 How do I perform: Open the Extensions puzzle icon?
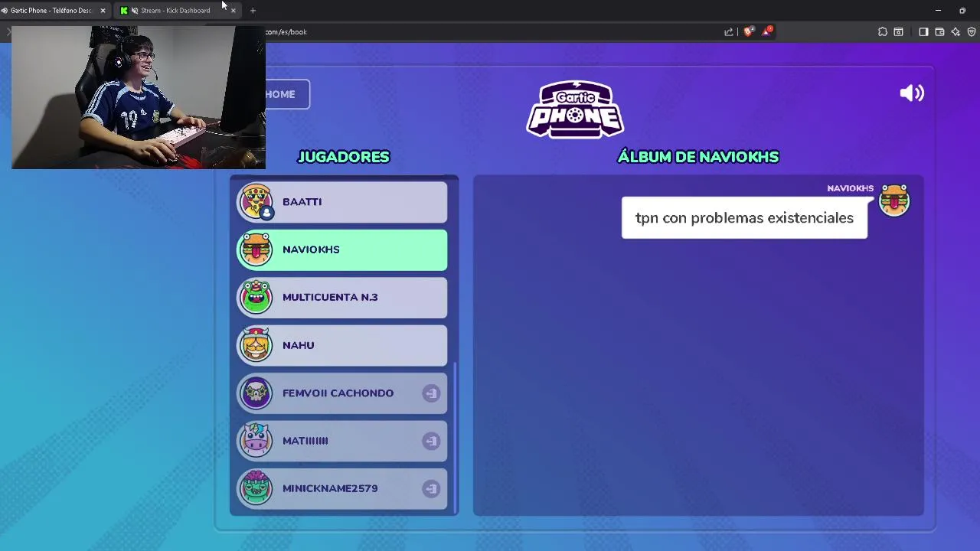pos(883,32)
